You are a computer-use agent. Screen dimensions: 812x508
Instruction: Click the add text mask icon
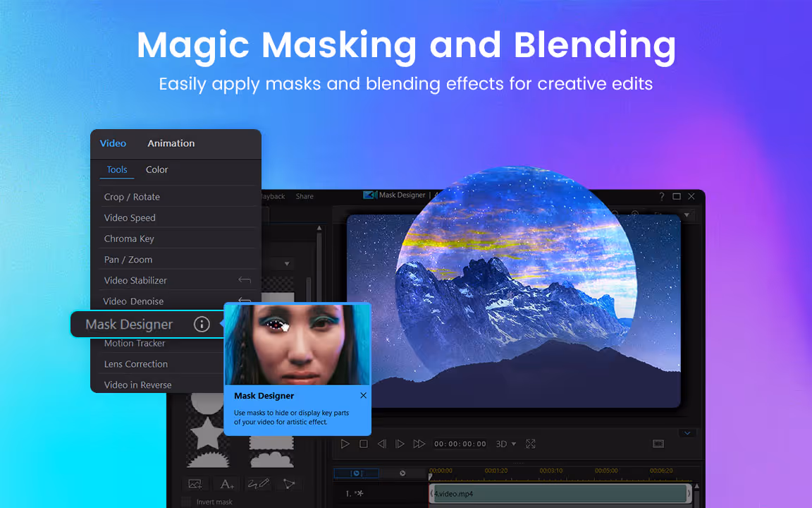(x=226, y=483)
